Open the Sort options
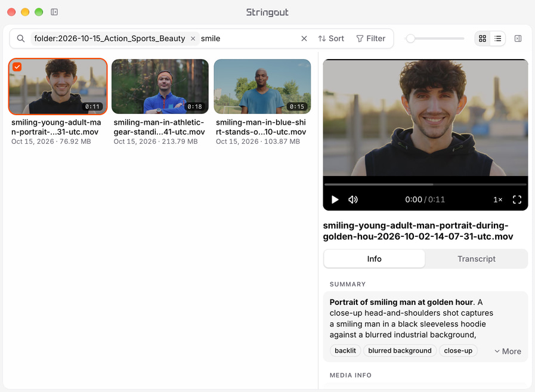 pos(331,39)
